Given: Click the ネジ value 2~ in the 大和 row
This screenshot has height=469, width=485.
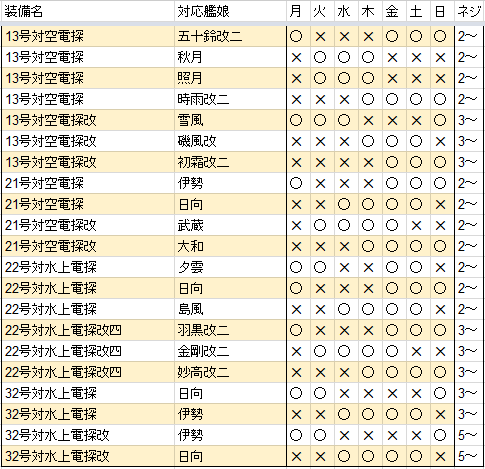Looking at the screenshot, I should coord(467,246).
